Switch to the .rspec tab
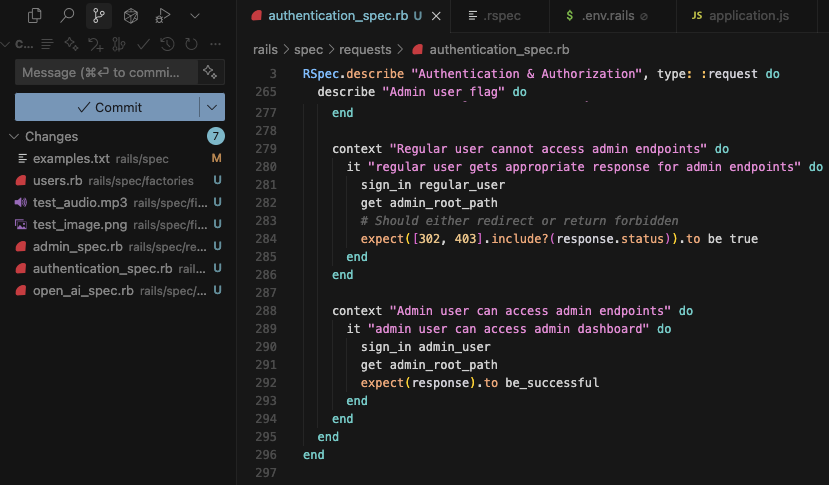 pos(497,16)
